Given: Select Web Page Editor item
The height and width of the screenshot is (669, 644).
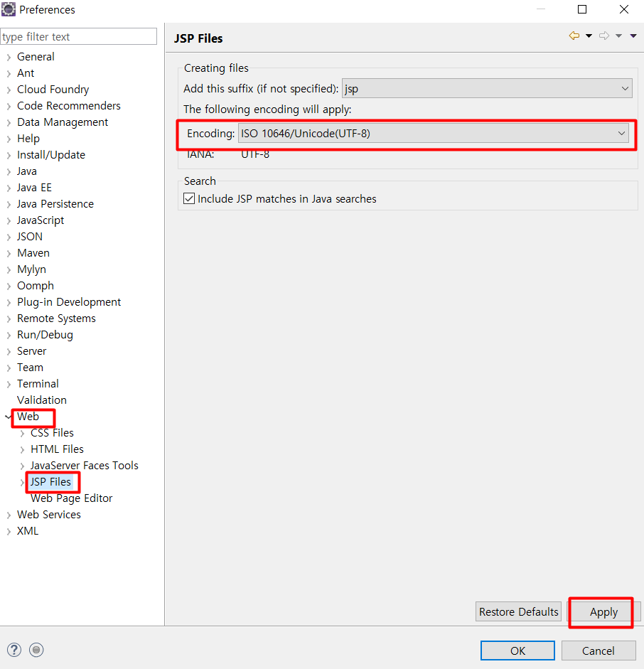Looking at the screenshot, I should click(71, 498).
